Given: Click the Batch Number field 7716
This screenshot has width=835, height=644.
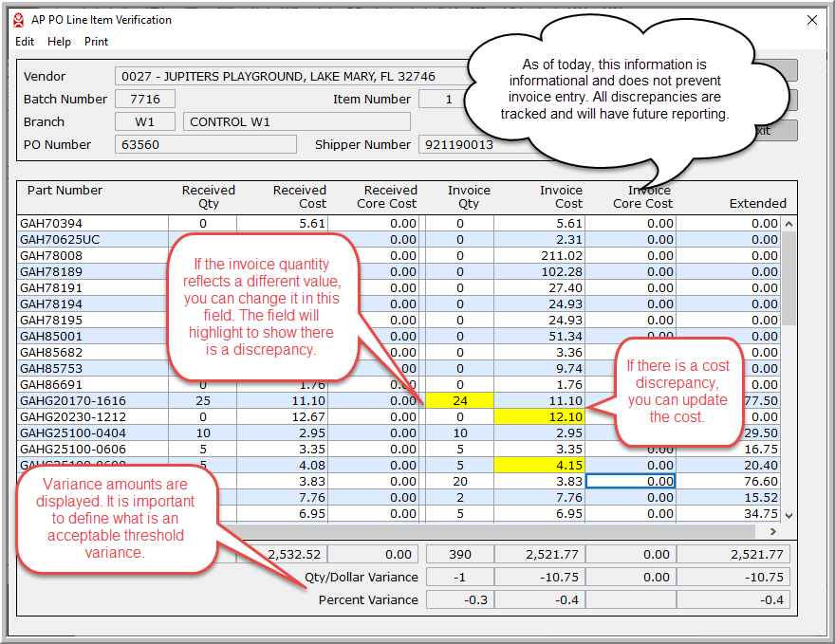Looking at the screenshot, I should click(144, 100).
